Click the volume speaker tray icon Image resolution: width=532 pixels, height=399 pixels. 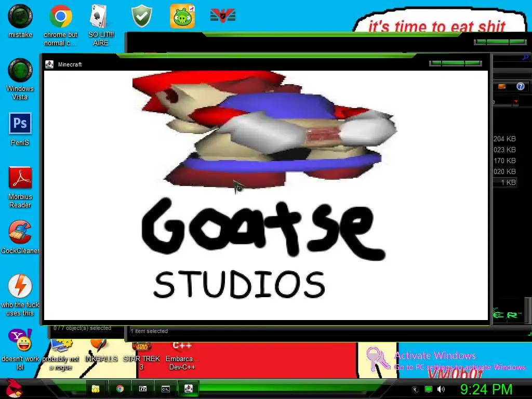tap(441, 389)
